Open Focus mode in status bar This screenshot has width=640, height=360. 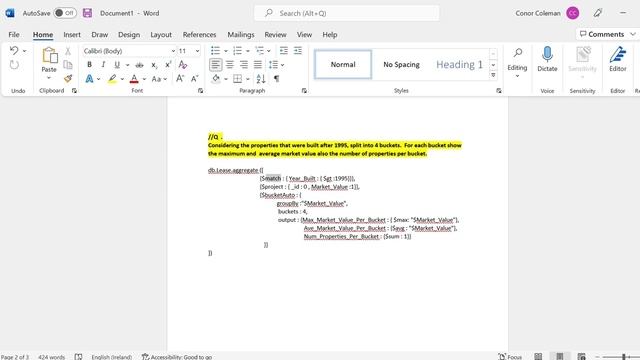click(x=510, y=357)
